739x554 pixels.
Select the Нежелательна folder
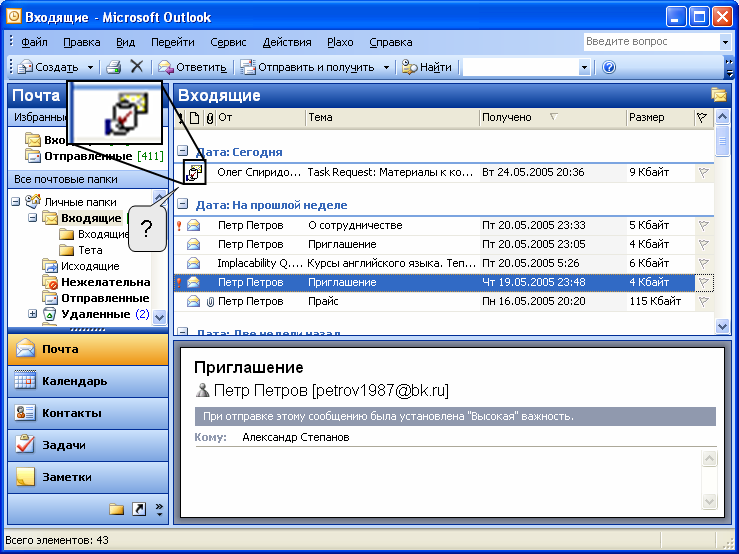105,282
